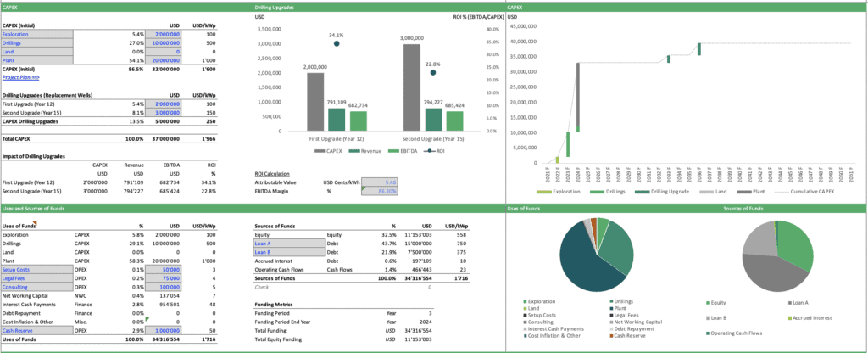The image size is (868, 353).
Task: Click Total CAPEX value 37'000'000
Action: 164,138
